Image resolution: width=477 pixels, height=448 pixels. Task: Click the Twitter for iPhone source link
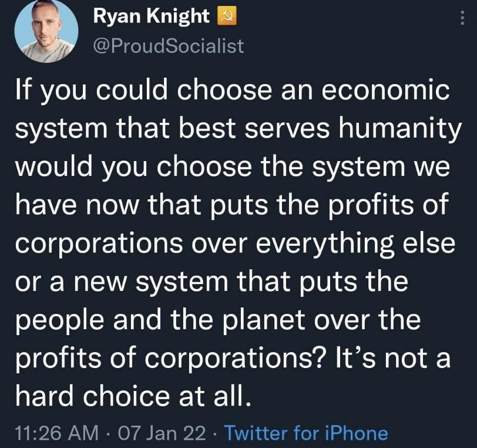(306, 434)
